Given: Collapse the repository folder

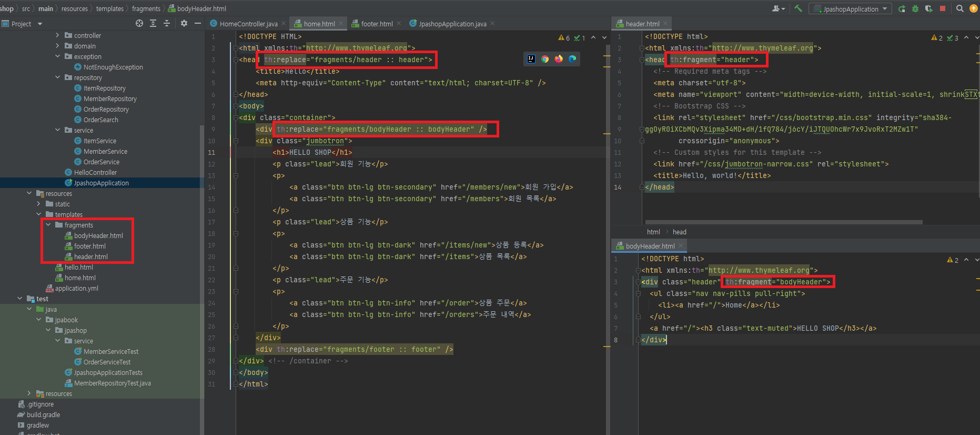Looking at the screenshot, I should [58, 77].
